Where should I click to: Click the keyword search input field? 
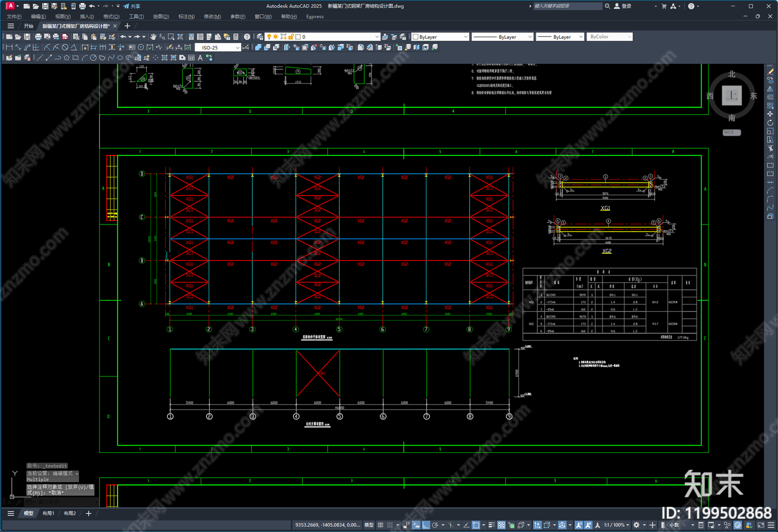pyautogui.click(x=567, y=6)
